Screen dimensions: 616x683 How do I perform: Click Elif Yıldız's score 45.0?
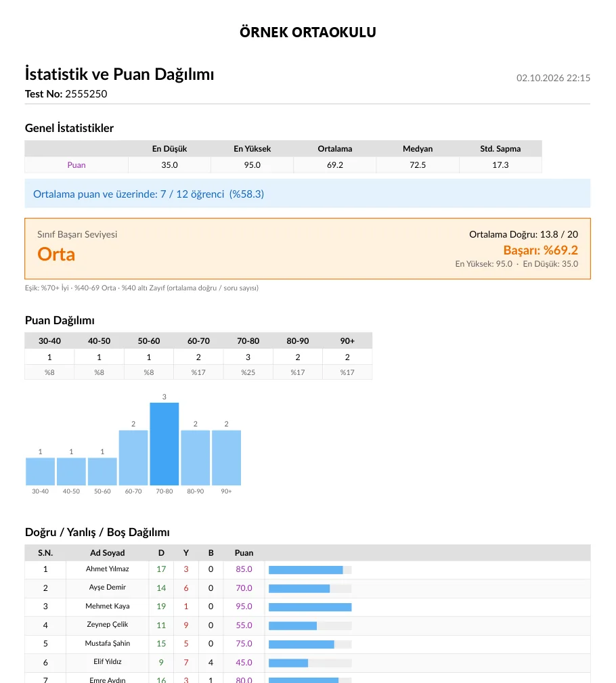244,663
